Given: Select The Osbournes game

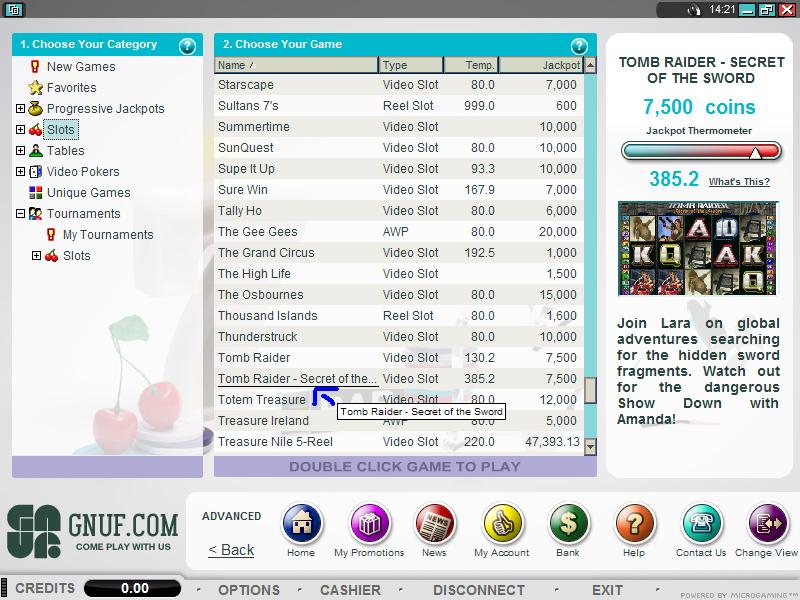Looking at the screenshot, I should coord(399,294).
